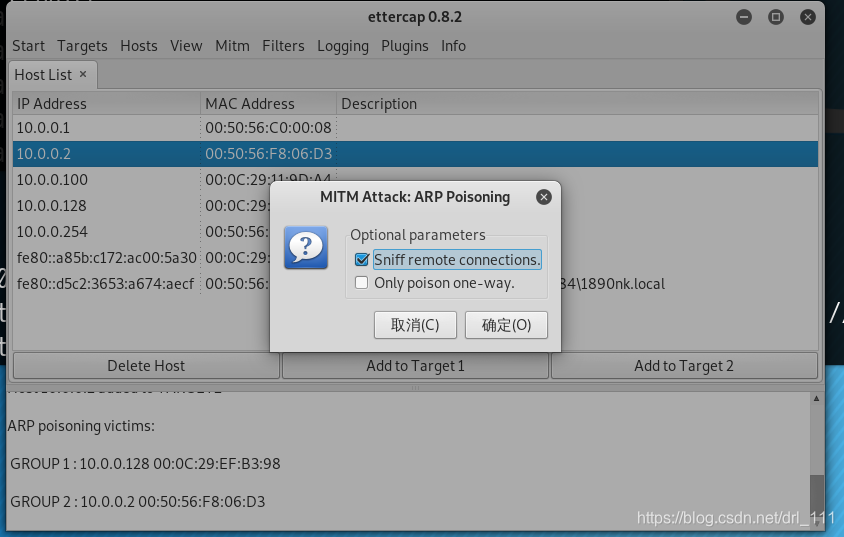The height and width of the screenshot is (537, 844).
Task: Click Add to Target 1
Action: click(415, 366)
